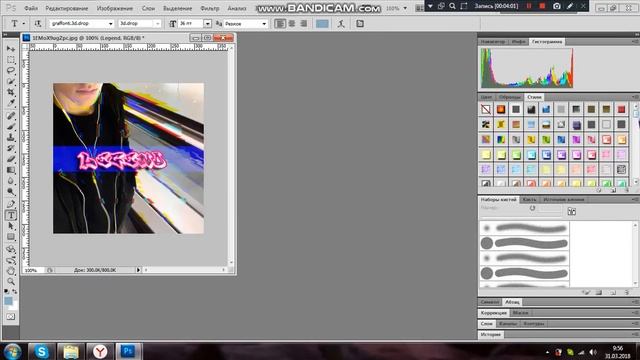
Task: Select the Clone Stamp tool
Action: coord(11,137)
